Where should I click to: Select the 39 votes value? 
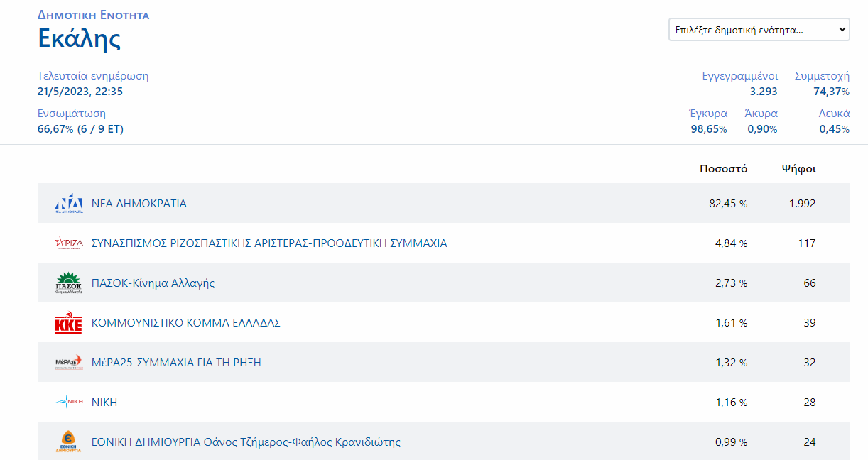pyautogui.click(x=810, y=322)
